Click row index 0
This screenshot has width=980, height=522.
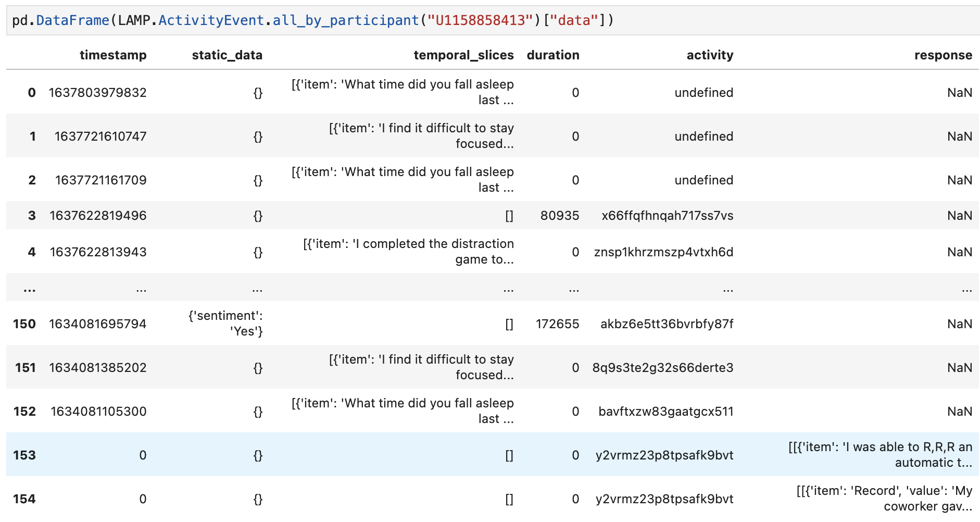coord(32,93)
